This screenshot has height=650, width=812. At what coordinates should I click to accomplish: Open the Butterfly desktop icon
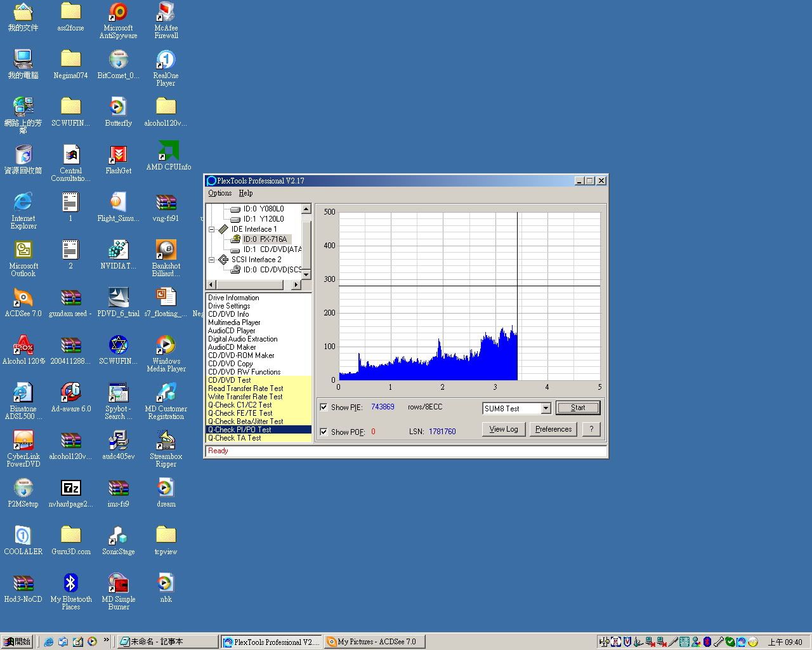coord(118,112)
